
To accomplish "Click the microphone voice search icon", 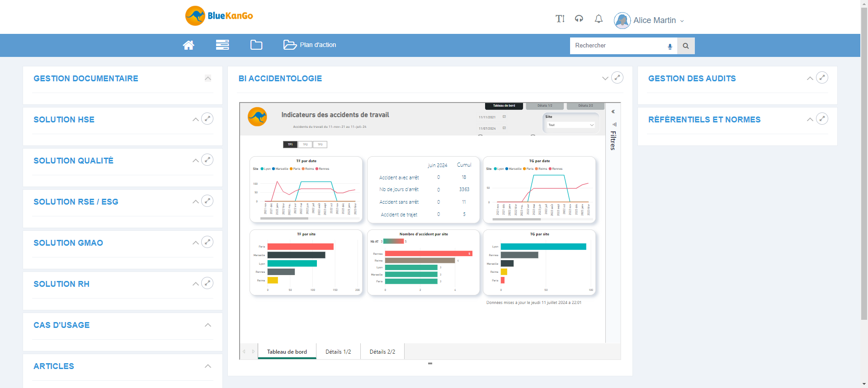I will click(670, 46).
